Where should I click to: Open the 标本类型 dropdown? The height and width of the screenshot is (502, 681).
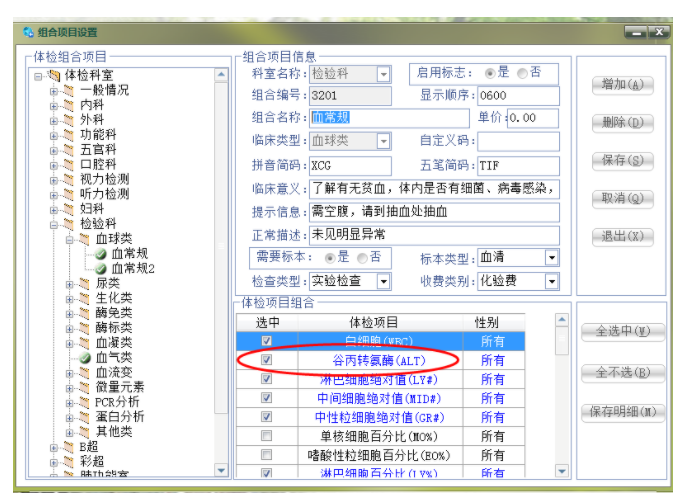(x=552, y=258)
